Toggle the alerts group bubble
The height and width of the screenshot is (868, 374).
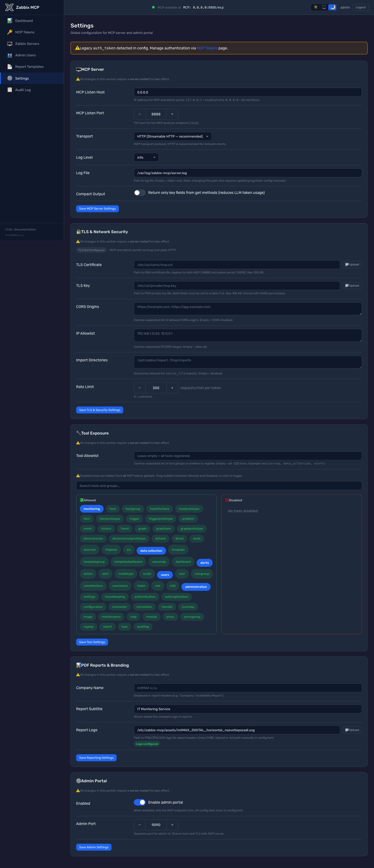click(205, 563)
